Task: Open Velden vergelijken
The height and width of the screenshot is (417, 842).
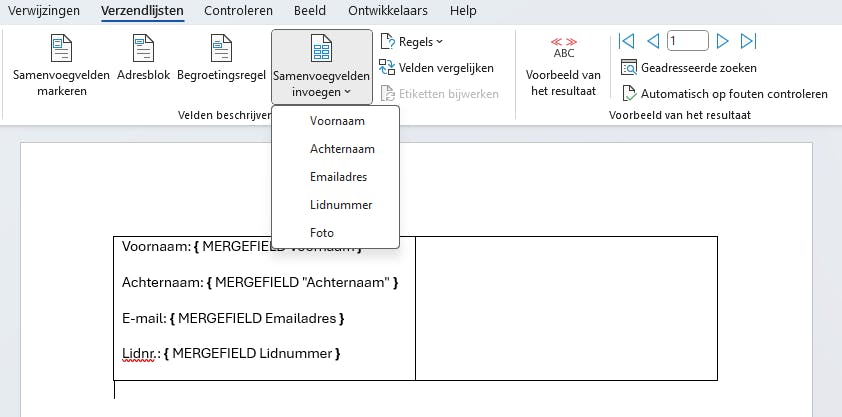Action: (x=437, y=68)
